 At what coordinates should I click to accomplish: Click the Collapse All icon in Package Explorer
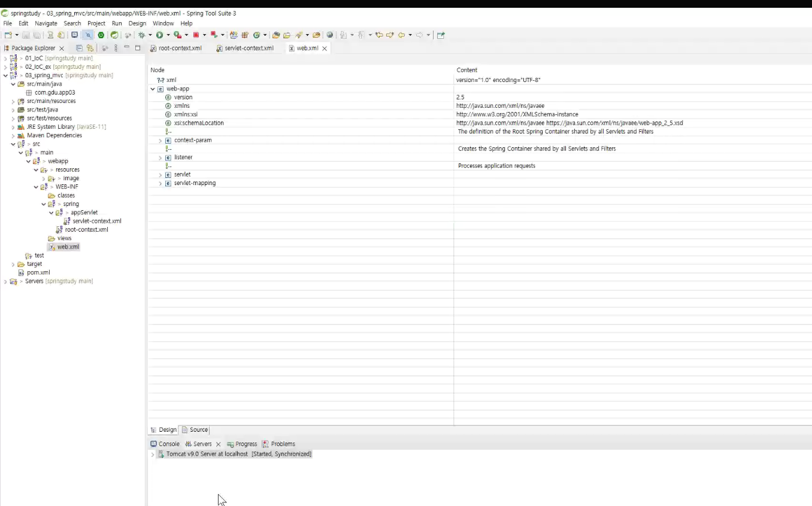[79, 48]
